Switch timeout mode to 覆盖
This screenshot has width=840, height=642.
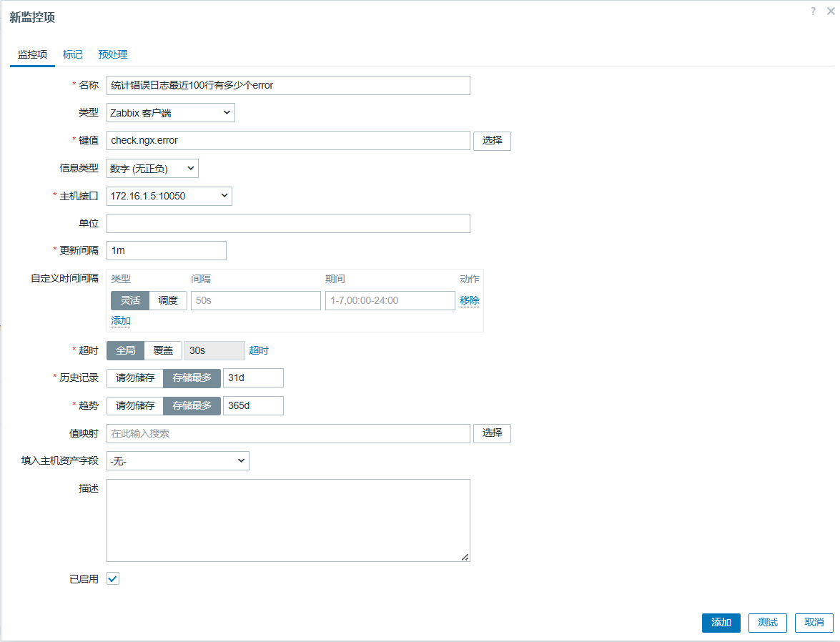coord(163,350)
